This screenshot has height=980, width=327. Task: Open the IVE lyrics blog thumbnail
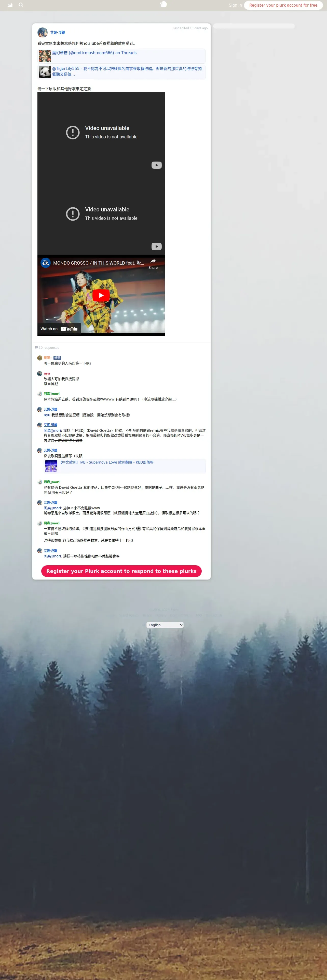51,466
